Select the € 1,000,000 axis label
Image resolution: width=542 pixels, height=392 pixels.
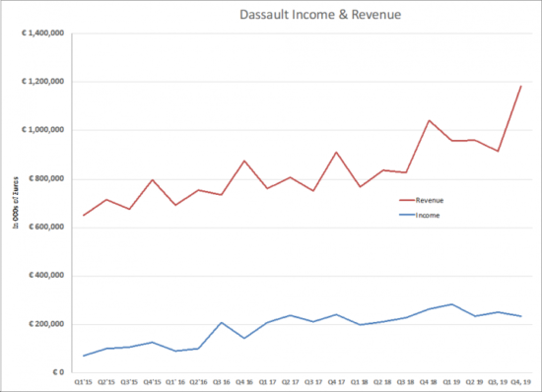click(42, 129)
